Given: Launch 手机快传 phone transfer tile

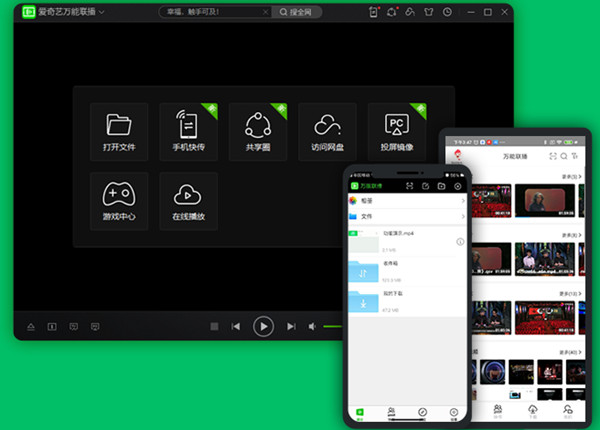Looking at the screenshot, I should click(189, 132).
